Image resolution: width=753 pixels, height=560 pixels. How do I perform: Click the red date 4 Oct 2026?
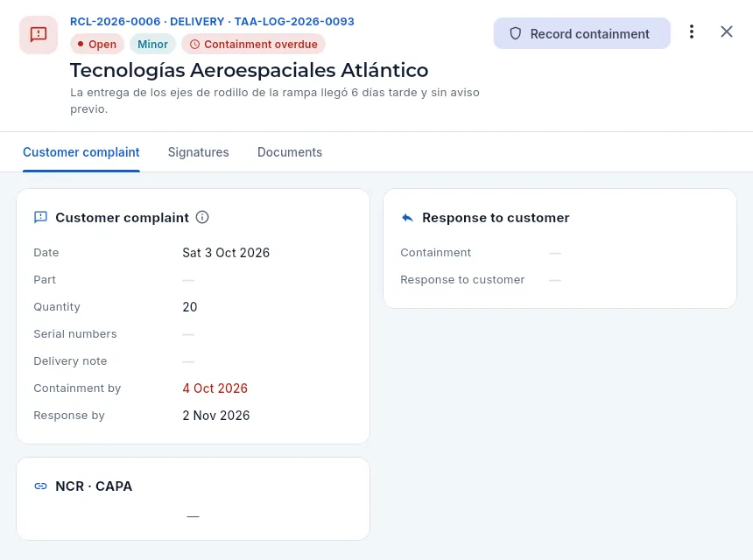coord(215,388)
